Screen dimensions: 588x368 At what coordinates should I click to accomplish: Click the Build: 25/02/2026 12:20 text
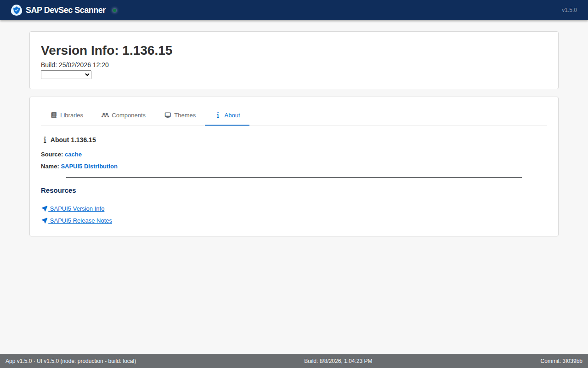75,65
